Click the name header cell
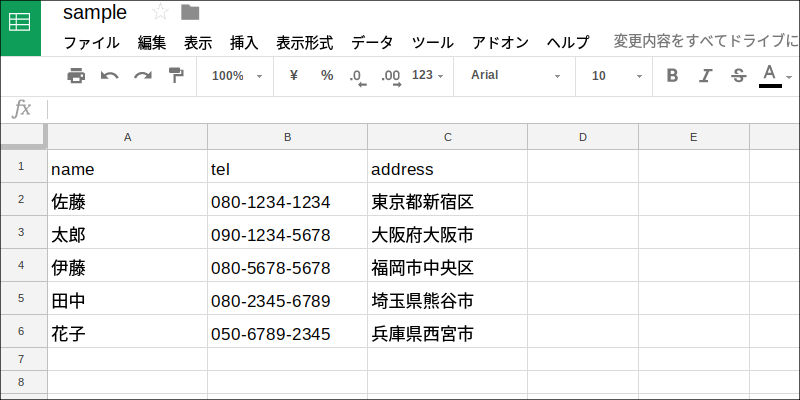800x400 pixels. 128,166
